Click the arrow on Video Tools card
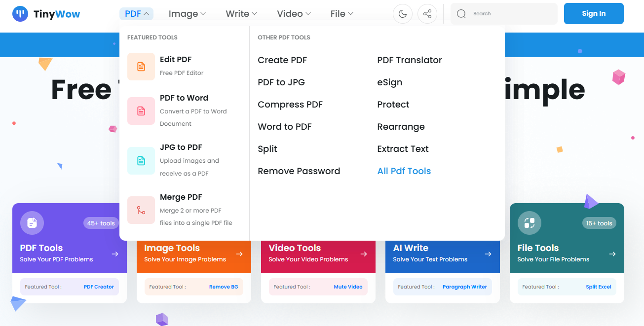This screenshot has width=644, height=326. (x=364, y=254)
